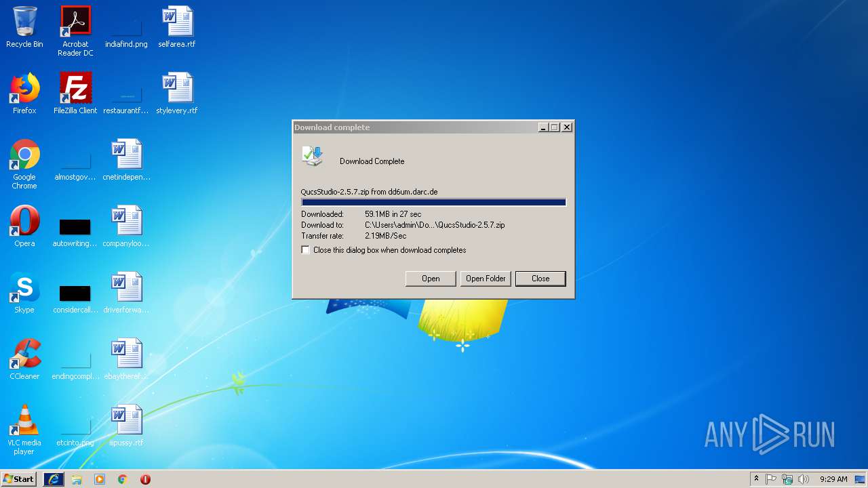Select almostgov... file on desktop
The height and width of the screenshot is (488, 868).
75,165
